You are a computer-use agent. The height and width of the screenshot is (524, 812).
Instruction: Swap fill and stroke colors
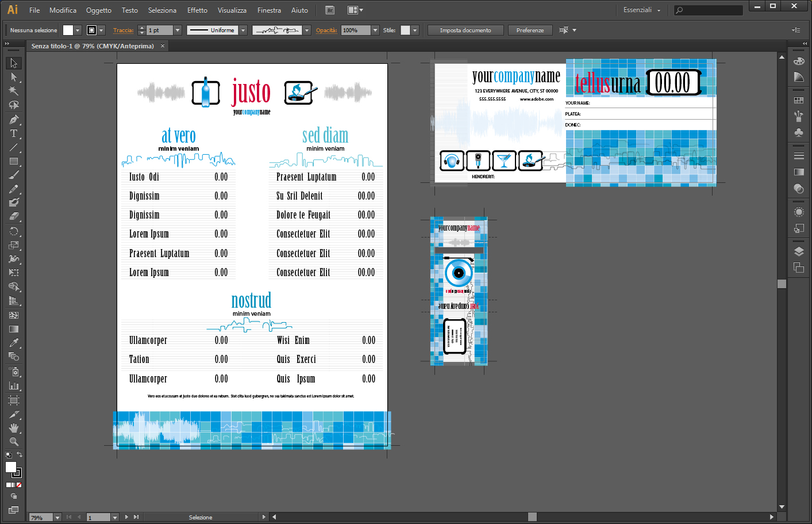coord(20,455)
